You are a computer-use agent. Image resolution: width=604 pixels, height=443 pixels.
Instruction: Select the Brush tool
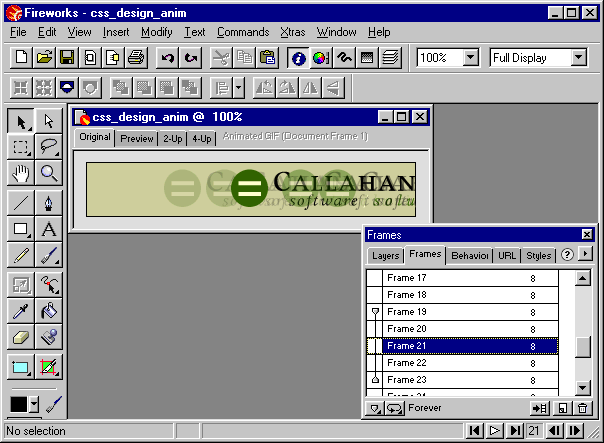49,255
